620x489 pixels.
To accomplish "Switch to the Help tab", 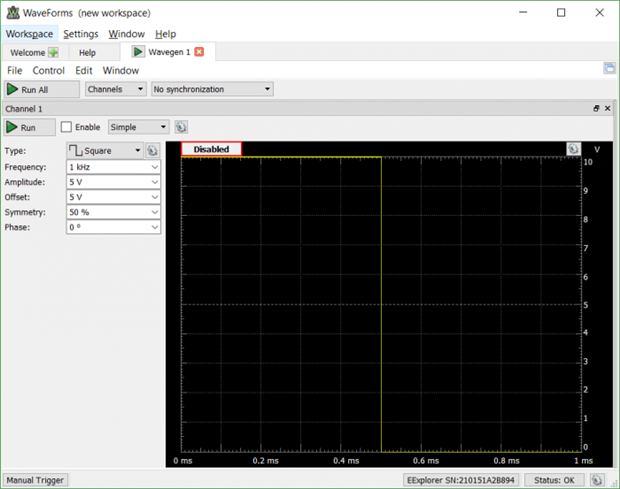I will 87,52.
